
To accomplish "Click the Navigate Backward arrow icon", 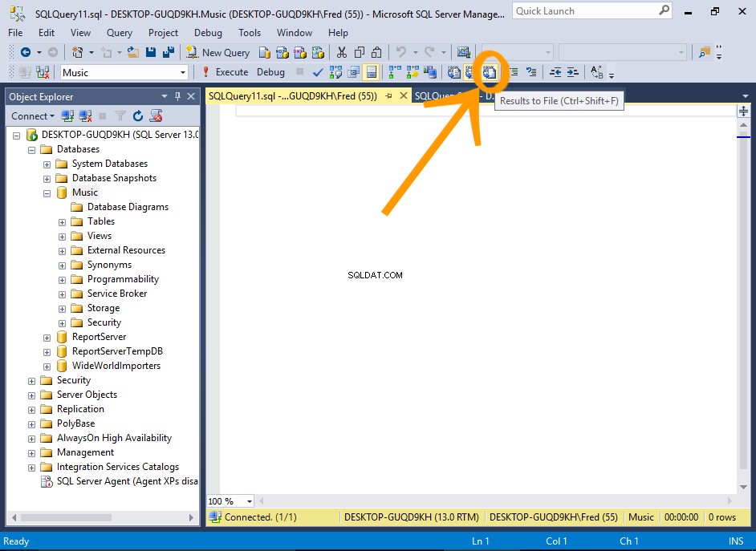I will (26, 52).
